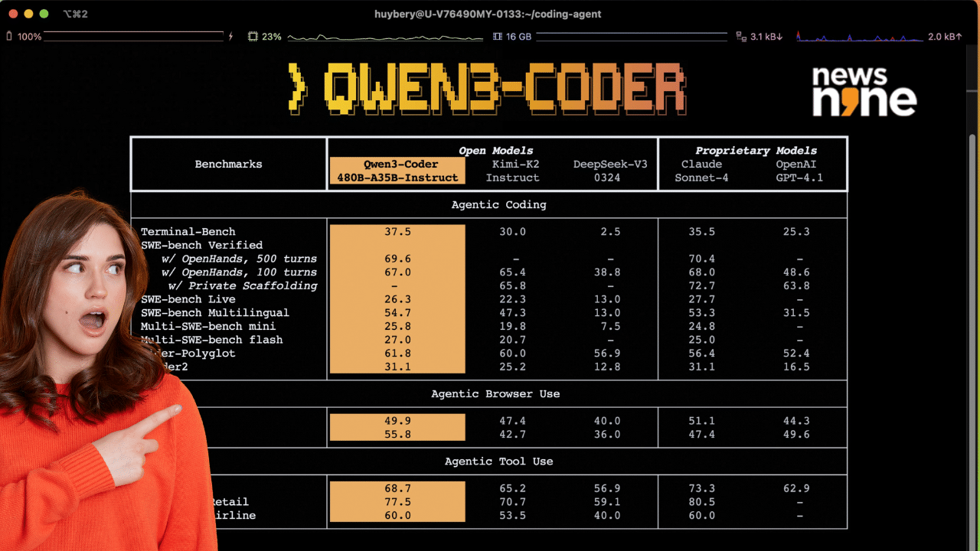Click GPT-4.1's 49.6 browser use score
The height and width of the screenshot is (551, 980).
796,434
